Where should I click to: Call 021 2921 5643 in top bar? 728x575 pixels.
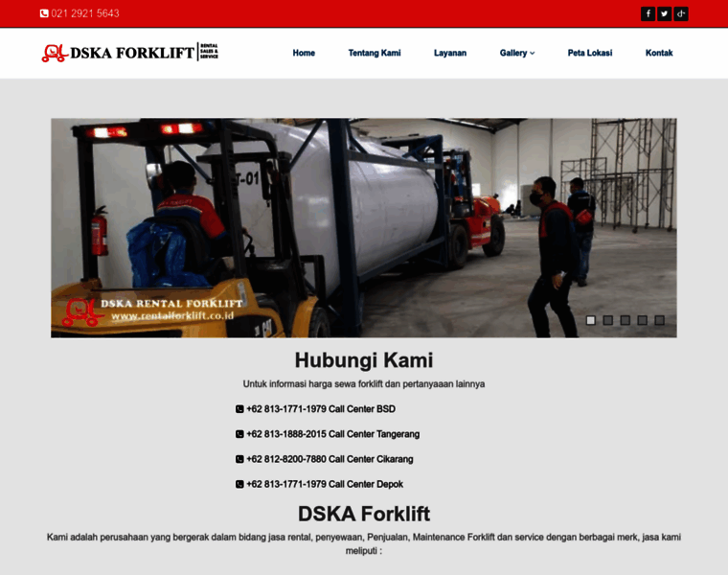pyautogui.click(x=85, y=13)
